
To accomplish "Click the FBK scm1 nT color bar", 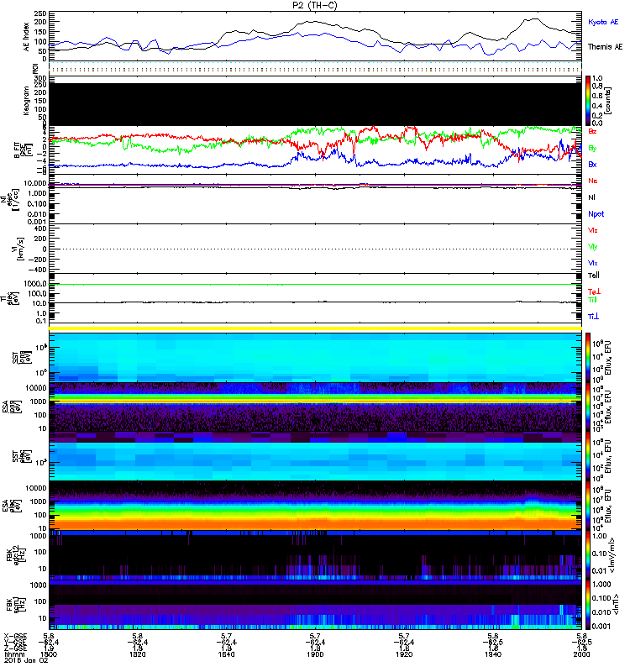I will (x=588, y=605).
